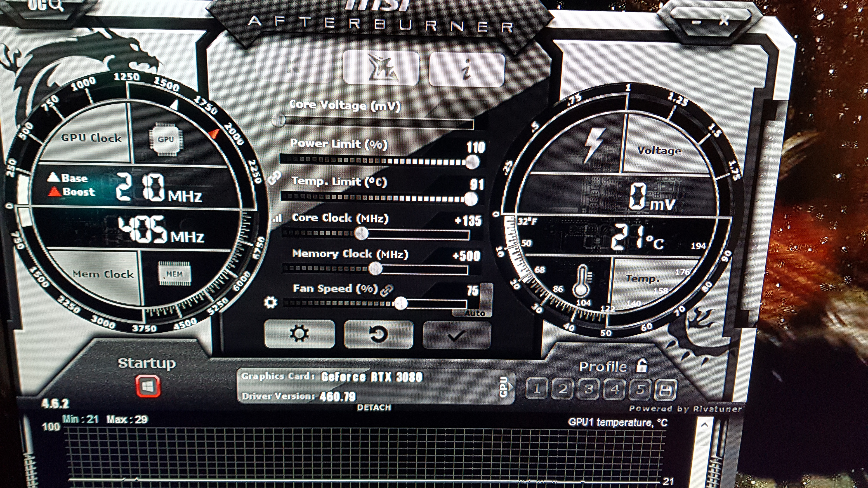Viewport: 868px width, 488px height.
Task: Click the Fan Speed slider handle
Action: point(401,303)
